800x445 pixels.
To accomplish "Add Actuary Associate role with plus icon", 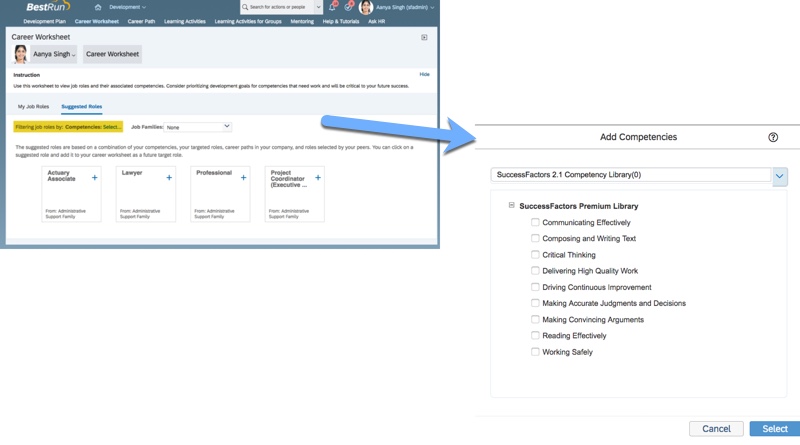I will pyautogui.click(x=95, y=178).
